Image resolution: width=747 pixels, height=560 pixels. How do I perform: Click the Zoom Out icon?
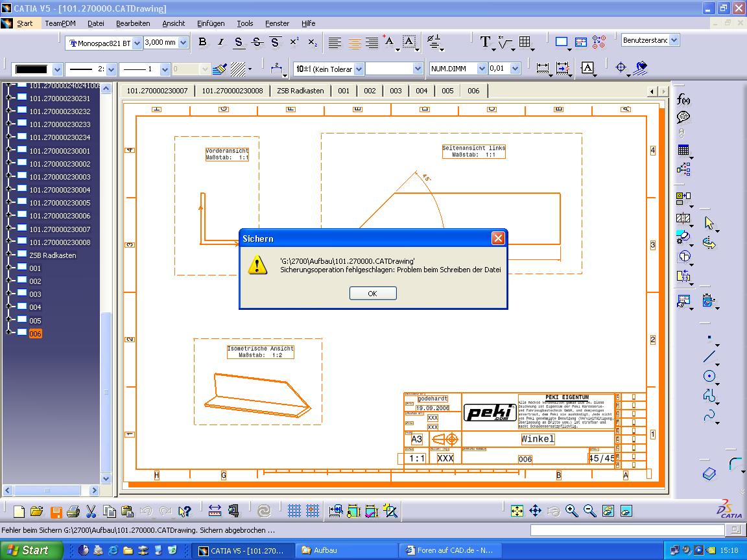590,511
